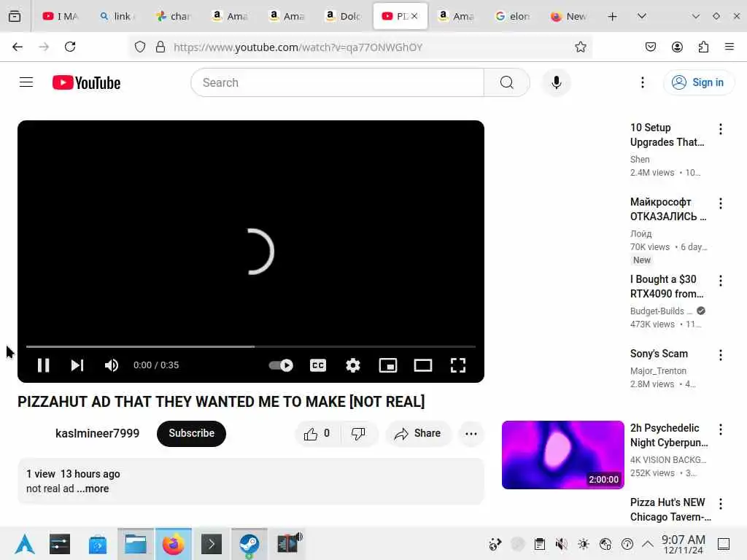Open menu for Pizza Hut's NEW Chicago video
This screenshot has height=560, width=747.
click(720, 504)
